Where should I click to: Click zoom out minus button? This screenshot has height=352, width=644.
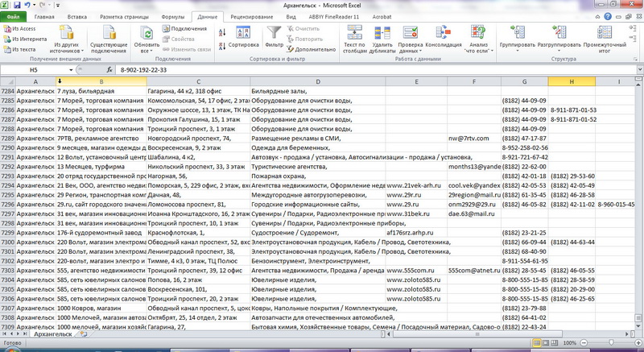[583, 342]
